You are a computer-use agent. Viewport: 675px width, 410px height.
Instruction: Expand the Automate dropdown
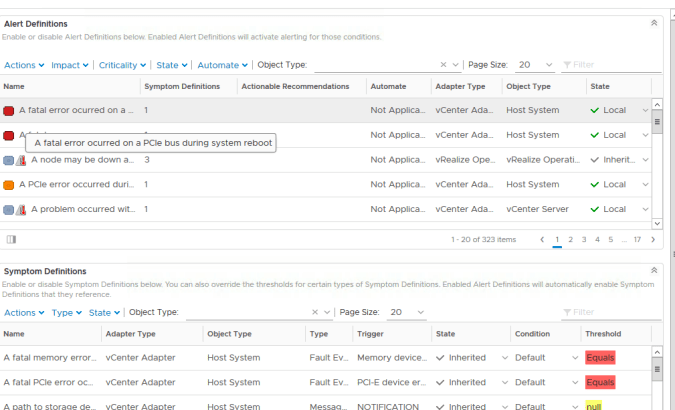click(x=221, y=65)
